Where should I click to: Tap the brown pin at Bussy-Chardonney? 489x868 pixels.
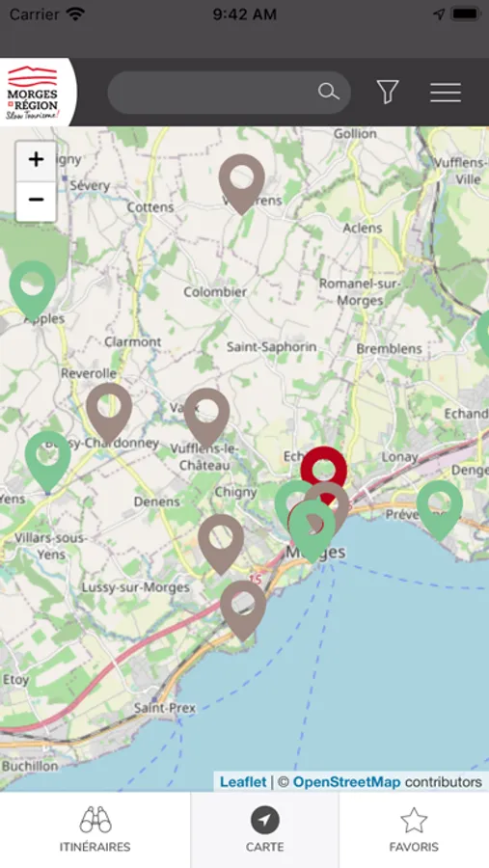pos(109,413)
